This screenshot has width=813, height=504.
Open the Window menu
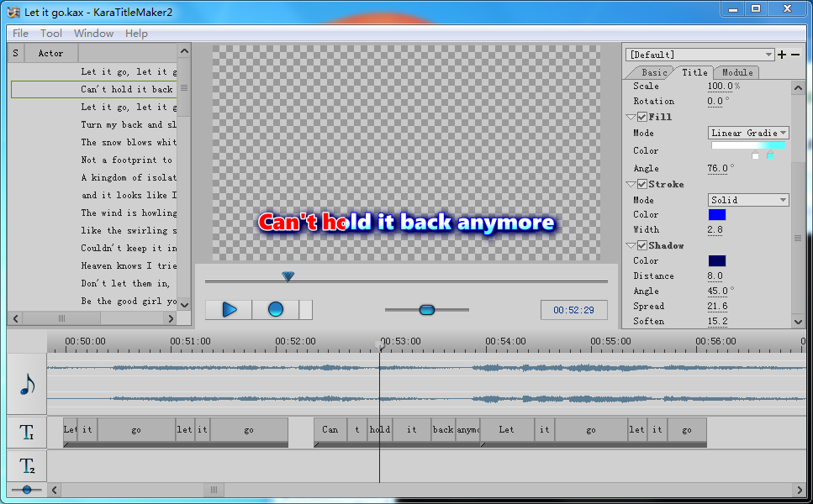tap(93, 33)
